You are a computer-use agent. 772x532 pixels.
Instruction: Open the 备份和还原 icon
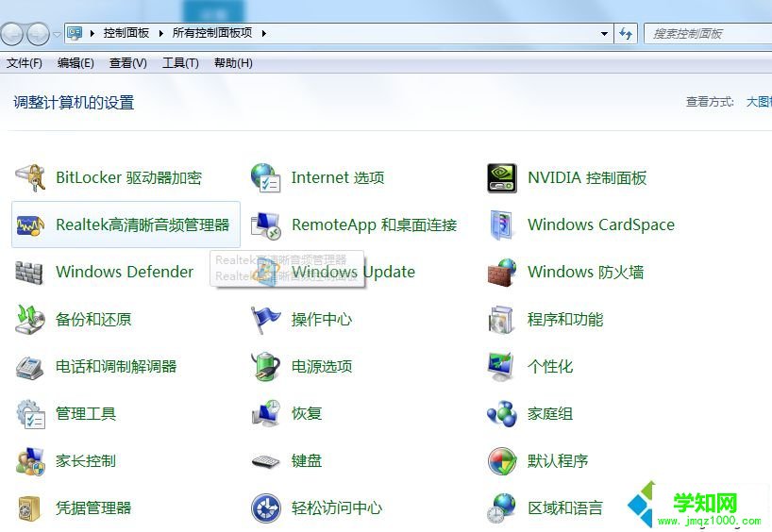pyautogui.click(x=30, y=320)
